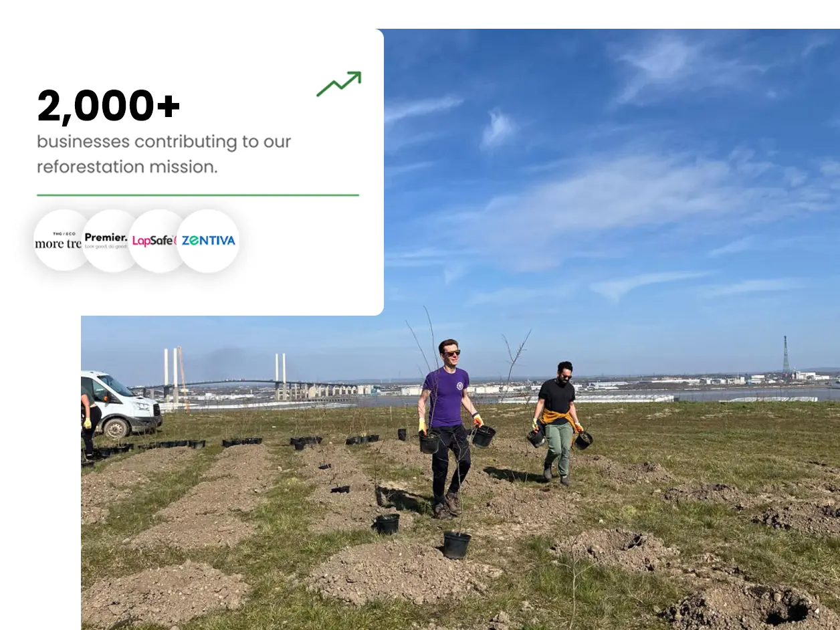Click the black plant pot in foreground
840x630 pixels.
point(457,545)
